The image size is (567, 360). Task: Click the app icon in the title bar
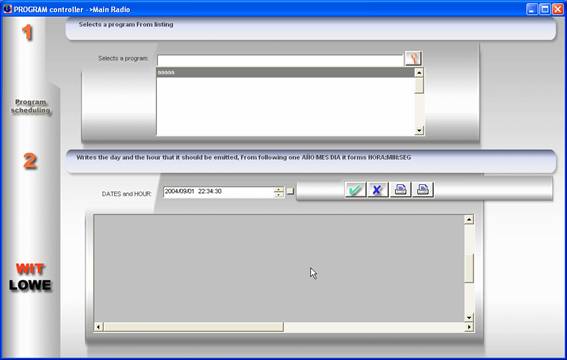coord(7,9)
